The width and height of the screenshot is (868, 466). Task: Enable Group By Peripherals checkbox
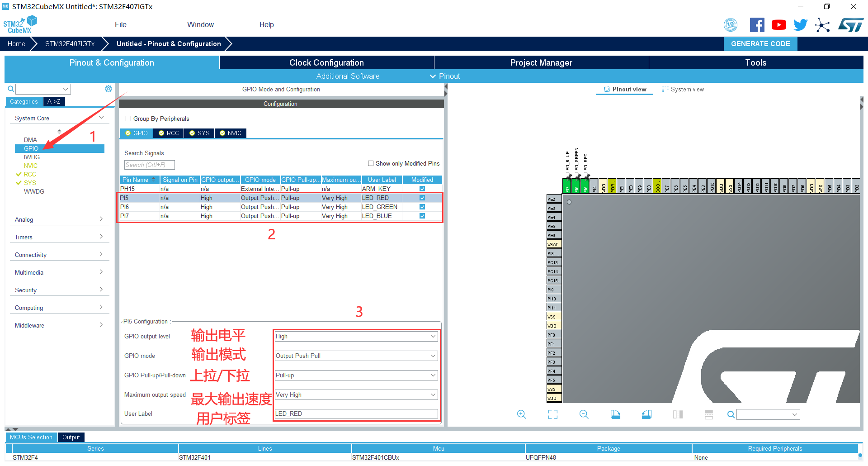128,119
